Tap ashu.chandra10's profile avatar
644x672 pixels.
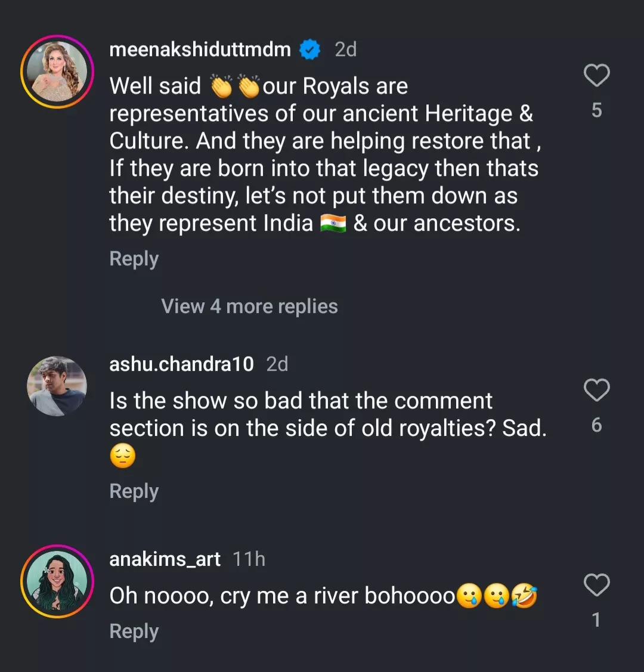57,386
